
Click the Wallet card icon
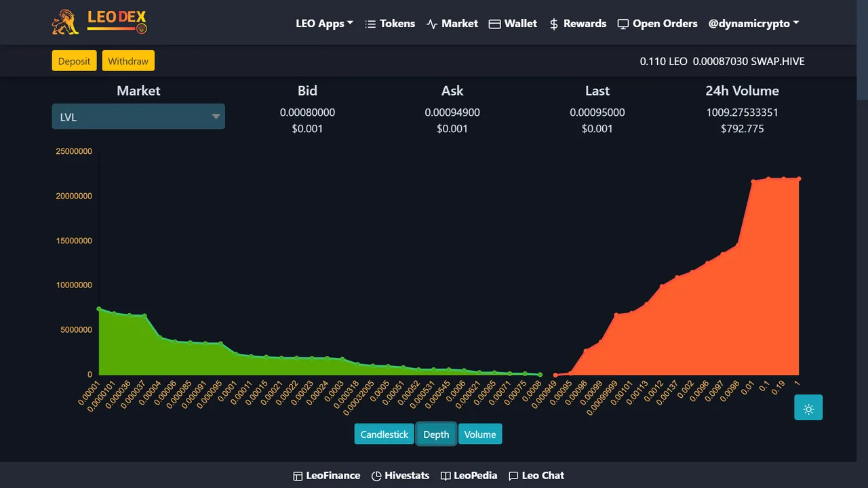tap(495, 24)
